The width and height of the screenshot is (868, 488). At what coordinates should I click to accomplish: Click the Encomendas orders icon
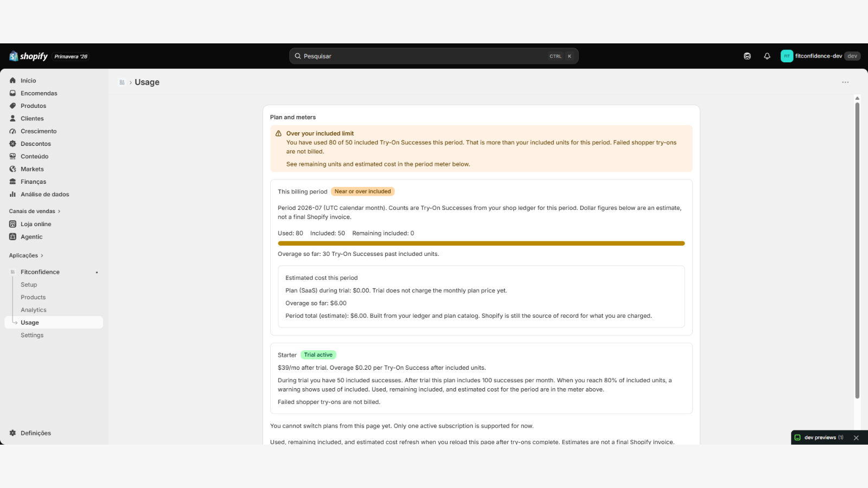12,93
